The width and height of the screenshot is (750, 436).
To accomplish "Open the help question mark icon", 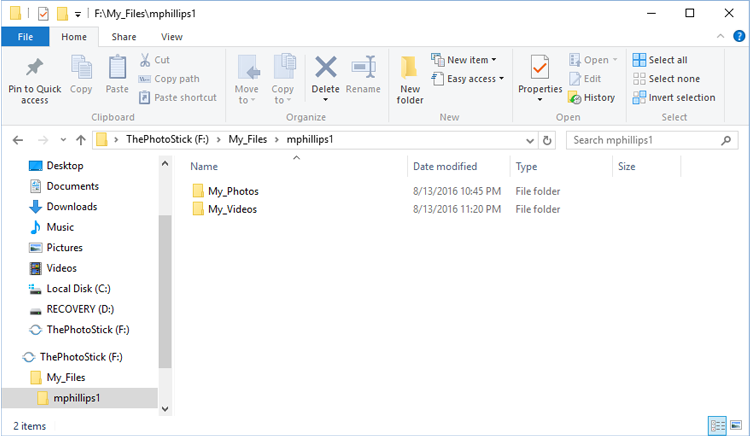I will coord(739,36).
